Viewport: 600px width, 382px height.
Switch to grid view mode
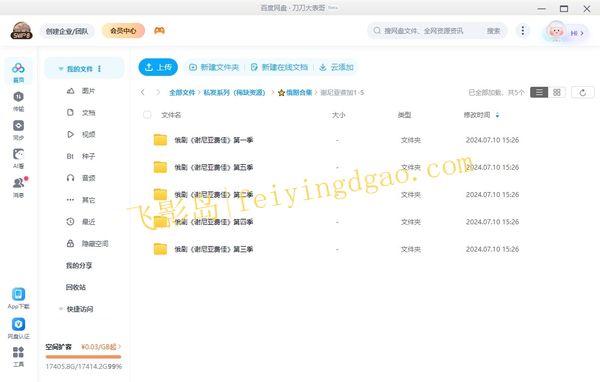point(557,93)
